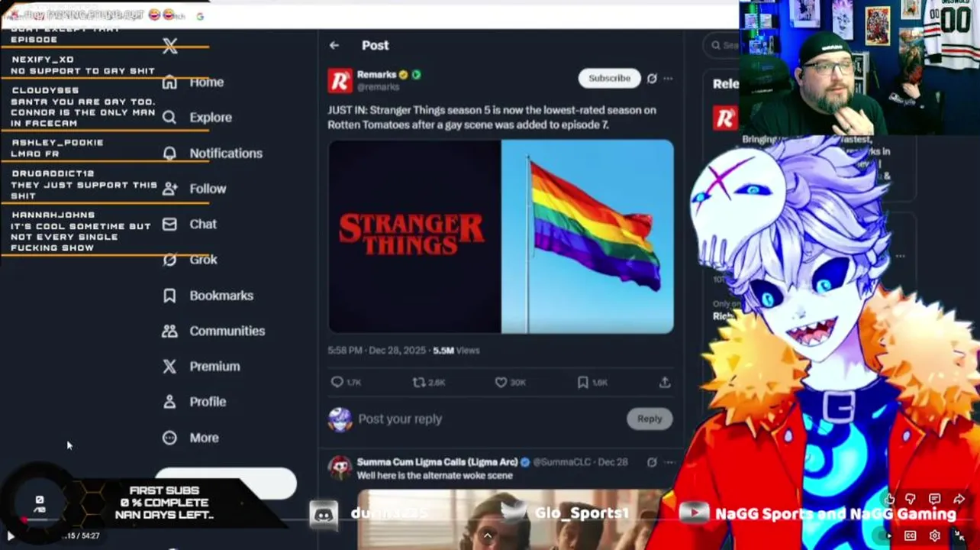Open three-dot menu on Summa reply
The image size is (980, 550).
(669, 462)
